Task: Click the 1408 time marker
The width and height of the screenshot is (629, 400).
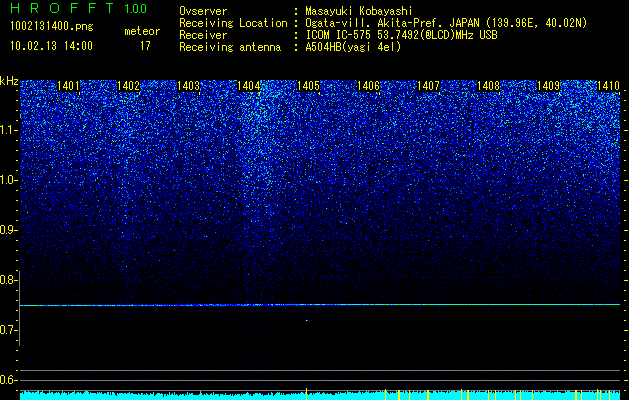Action: click(489, 85)
